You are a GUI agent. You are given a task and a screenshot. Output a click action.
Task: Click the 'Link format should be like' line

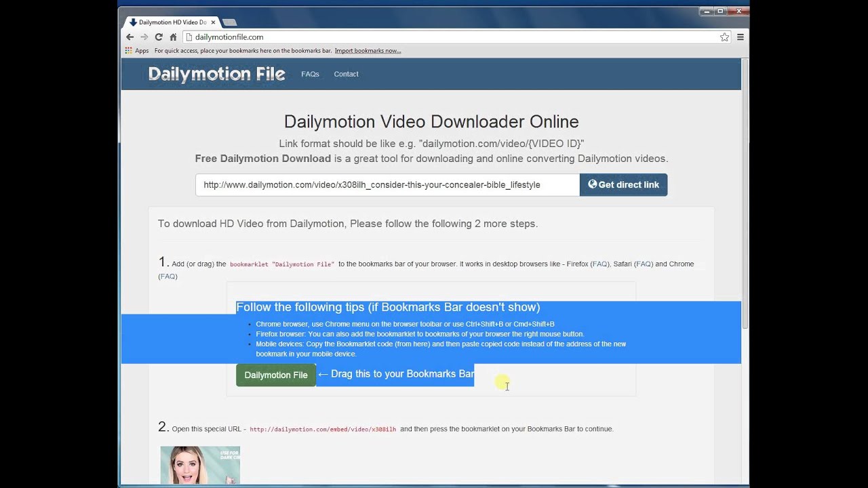tap(431, 144)
